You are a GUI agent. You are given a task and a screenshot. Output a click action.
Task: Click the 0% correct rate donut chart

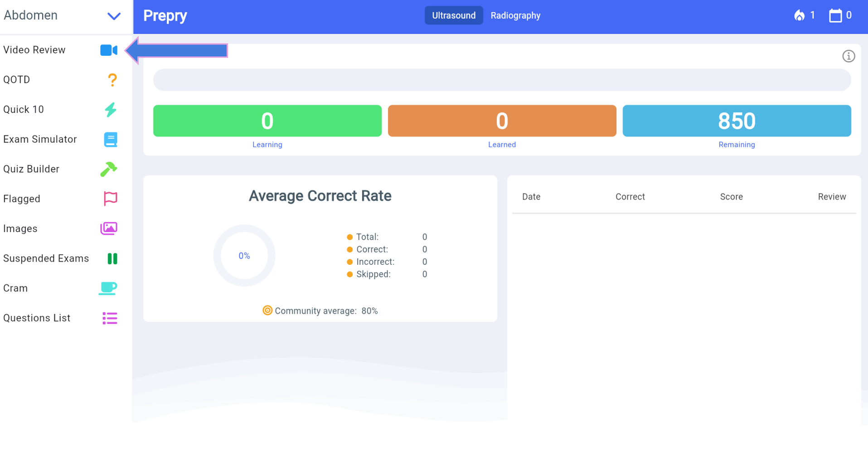pyautogui.click(x=244, y=256)
